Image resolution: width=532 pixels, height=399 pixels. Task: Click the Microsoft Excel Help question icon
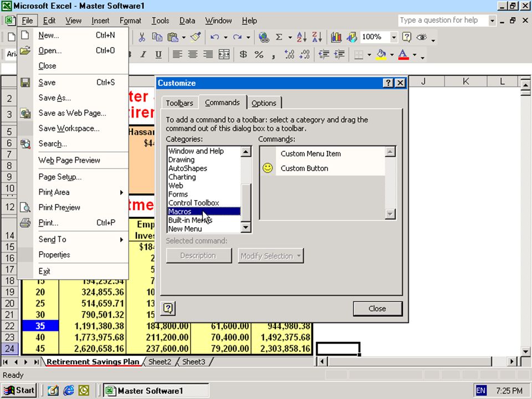tap(406, 37)
